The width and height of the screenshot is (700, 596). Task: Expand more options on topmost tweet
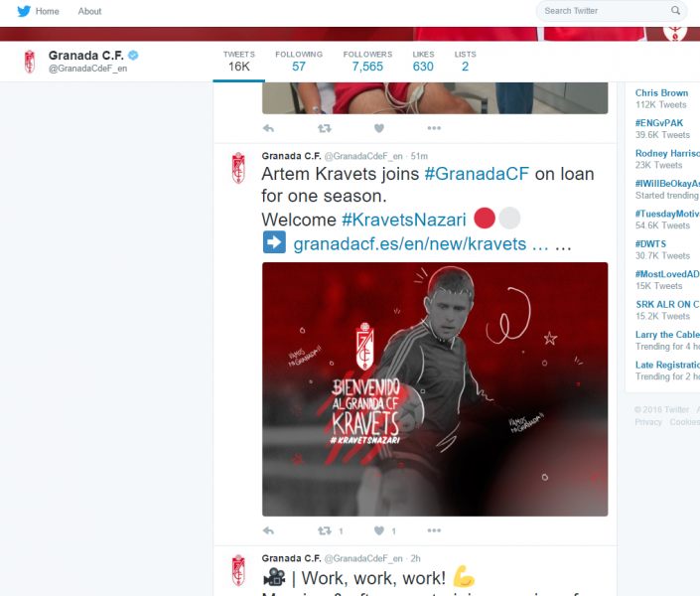pyautogui.click(x=434, y=128)
